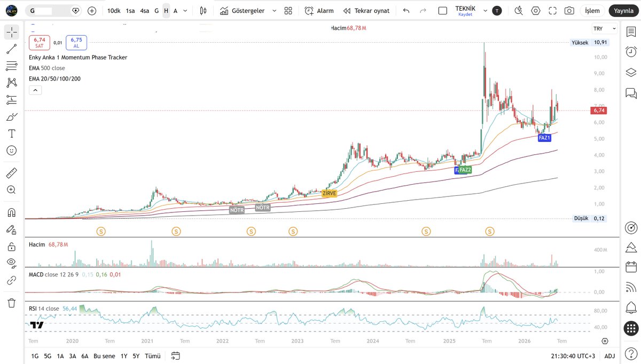
Task: Set date range to Tümü
Action: (x=153, y=356)
